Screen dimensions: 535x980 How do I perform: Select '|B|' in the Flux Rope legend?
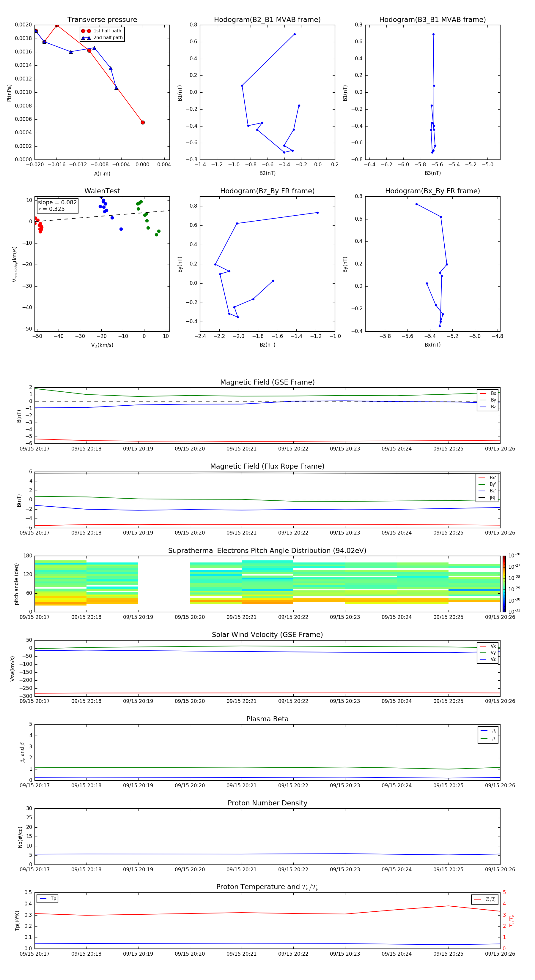click(487, 498)
